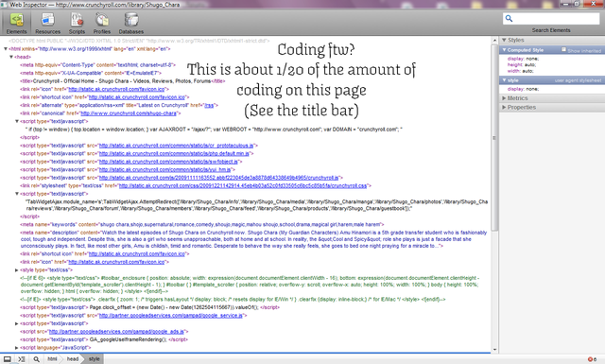Click the element inspect magnifier in status bar

tap(36, 359)
